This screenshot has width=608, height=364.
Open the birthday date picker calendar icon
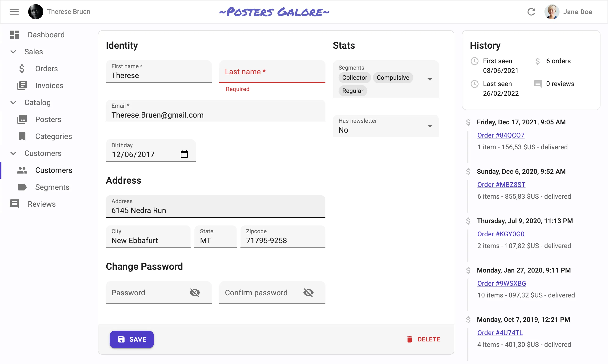[x=184, y=154]
